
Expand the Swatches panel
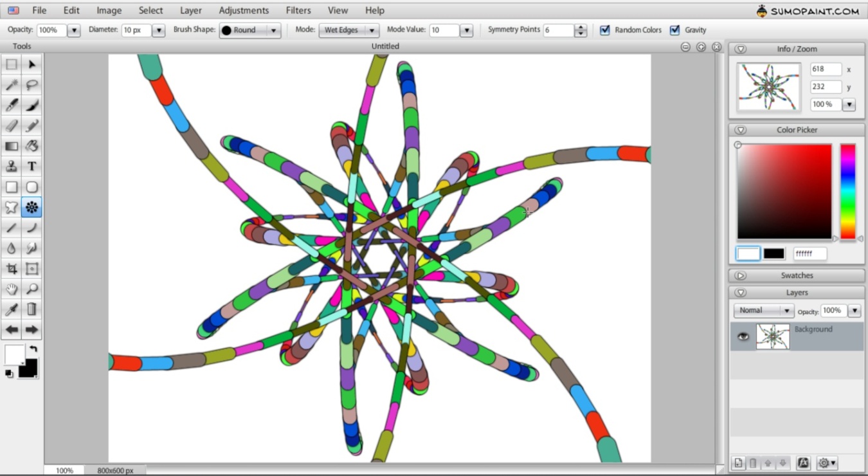740,275
